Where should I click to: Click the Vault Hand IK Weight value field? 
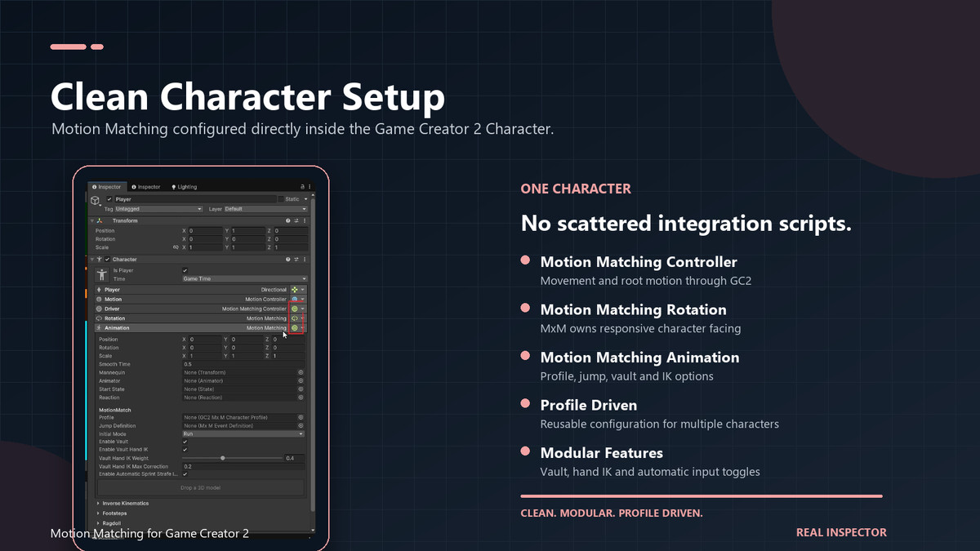click(294, 458)
